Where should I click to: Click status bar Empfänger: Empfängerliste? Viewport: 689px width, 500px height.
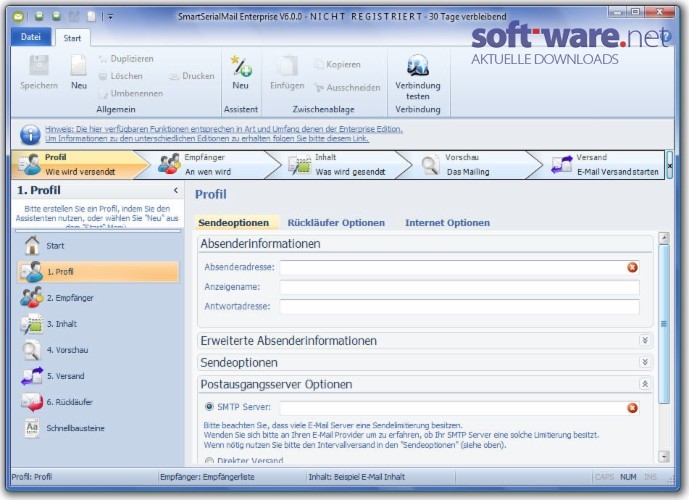[207, 477]
